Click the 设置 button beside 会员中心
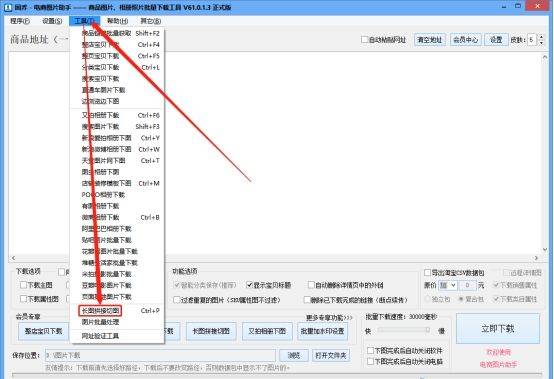 (496, 40)
